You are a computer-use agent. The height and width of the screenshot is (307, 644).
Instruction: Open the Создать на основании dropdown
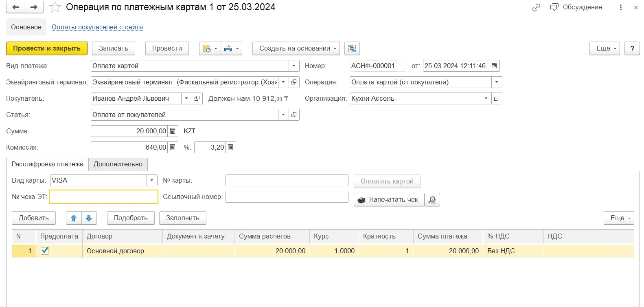(x=296, y=49)
